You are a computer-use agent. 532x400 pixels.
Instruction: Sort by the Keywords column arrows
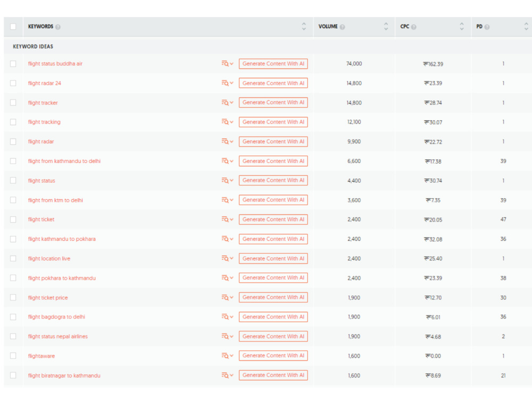(304, 27)
